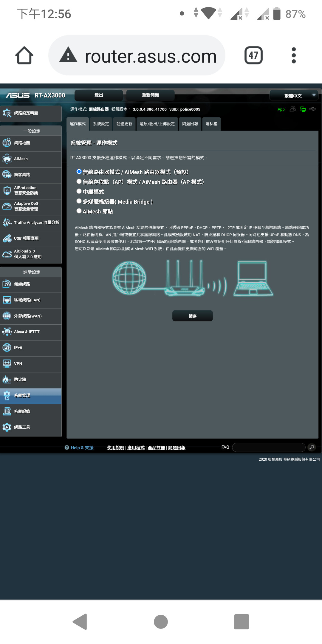Click the 重新開機 reboot button
Image resolution: width=322 pixels, height=644 pixels.
click(x=150, y=95)
